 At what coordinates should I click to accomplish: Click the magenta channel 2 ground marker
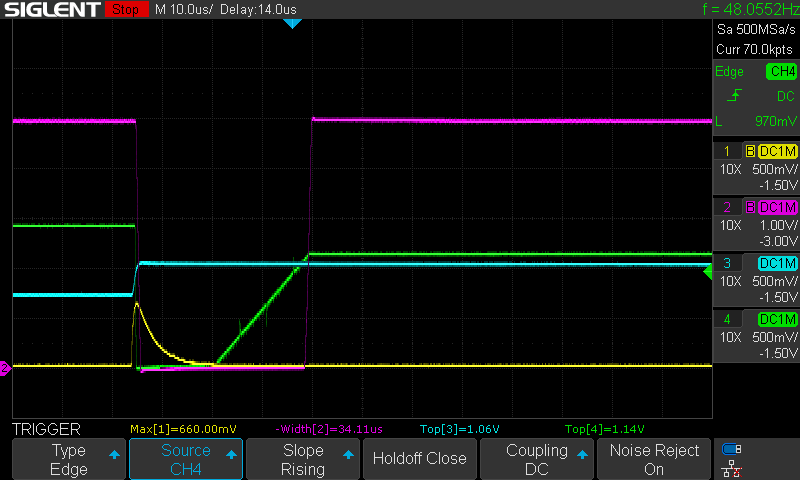[x=5, y=369]
